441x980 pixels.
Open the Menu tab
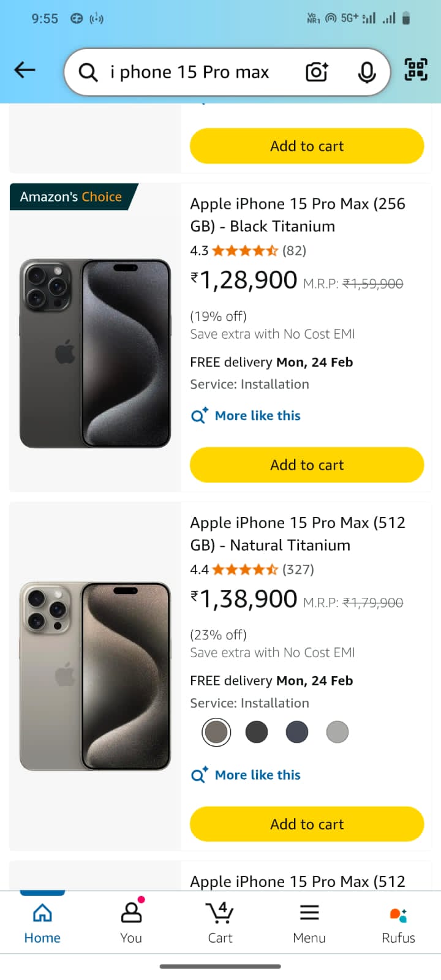click(x=309, y=922)
